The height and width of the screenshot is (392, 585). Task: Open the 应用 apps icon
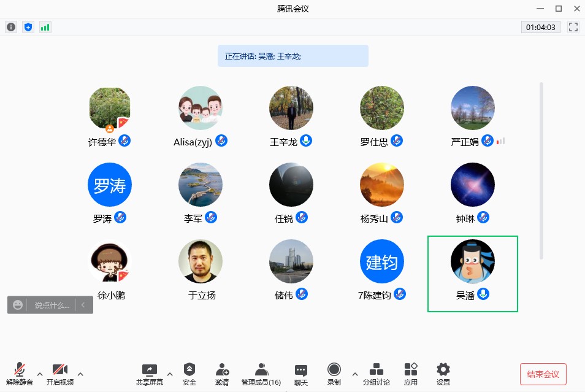pyautogui.click(x=410, y=374)
